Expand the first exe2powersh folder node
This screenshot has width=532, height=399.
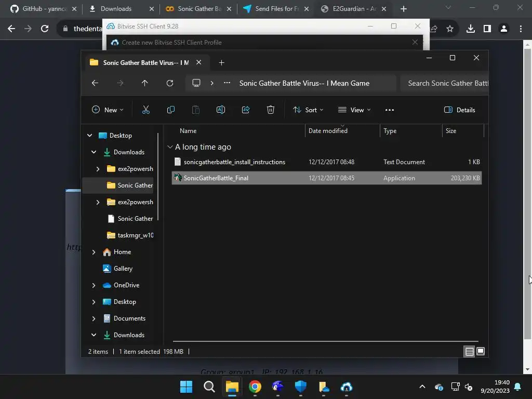tap(98, 169)
